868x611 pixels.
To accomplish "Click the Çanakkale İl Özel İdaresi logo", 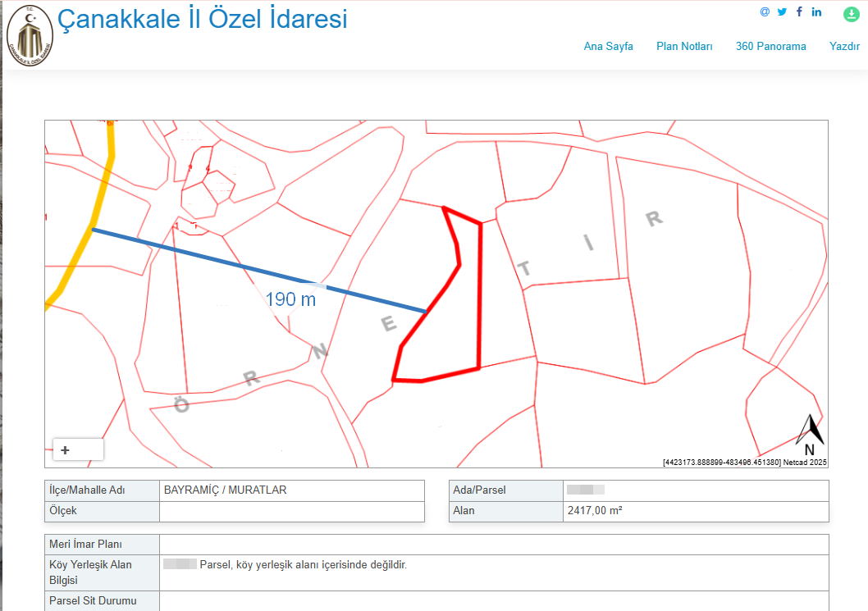I will tap(30, 36).
